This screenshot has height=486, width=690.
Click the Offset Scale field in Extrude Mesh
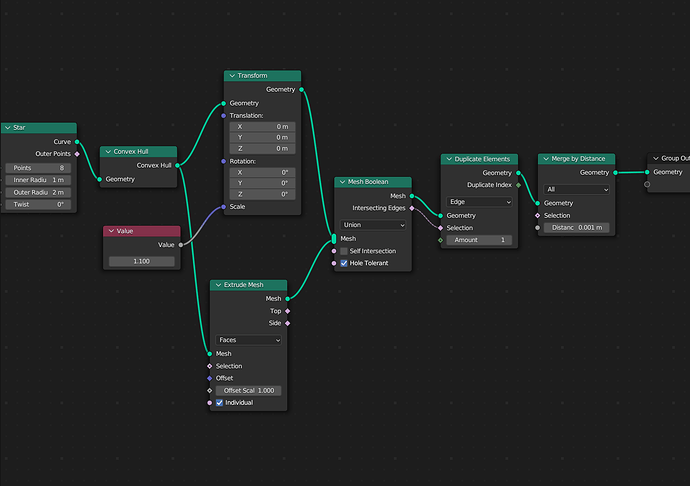(249, 390)
